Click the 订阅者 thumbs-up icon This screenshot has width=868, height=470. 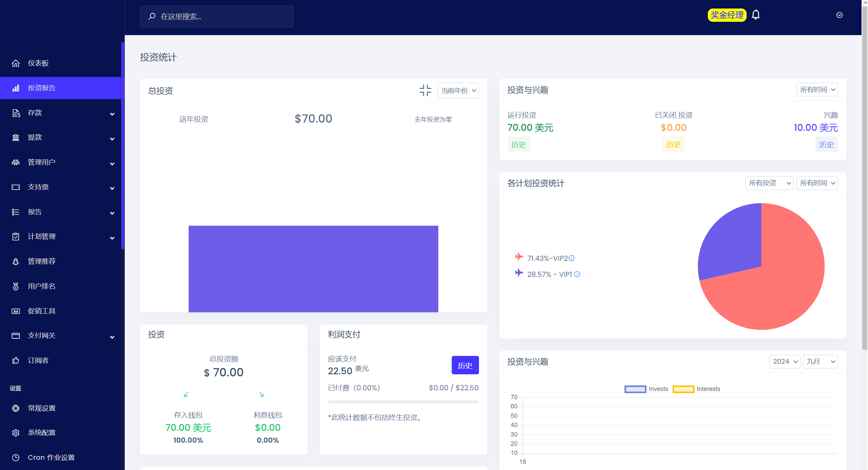(x=16, y=360)
